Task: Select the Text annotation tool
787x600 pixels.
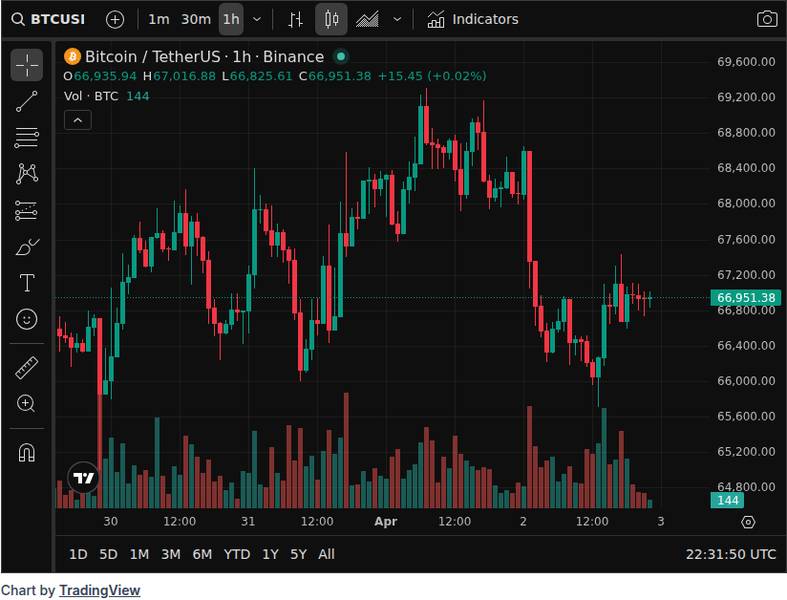Action: pos(27,283)
